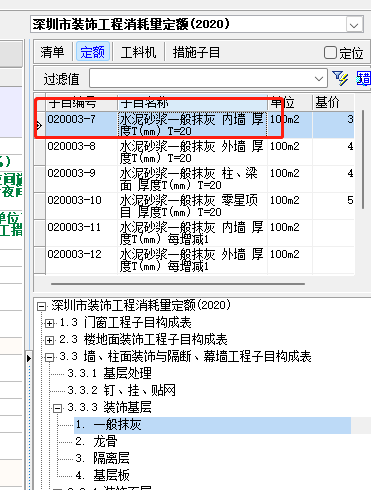Screen dimensions: 371x490
Task: Select tree item 1. 一般抹灰
Action: pyautogui.click(x=212, y=425)
